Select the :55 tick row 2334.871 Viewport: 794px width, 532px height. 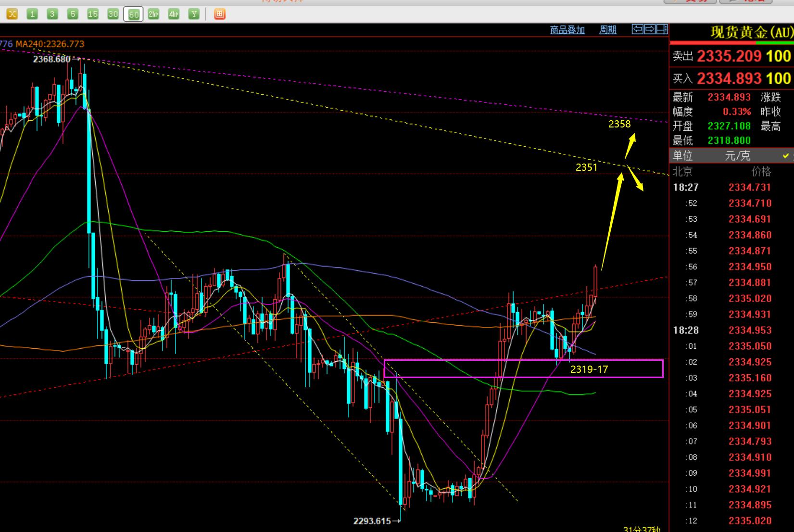tap(731, 251)
